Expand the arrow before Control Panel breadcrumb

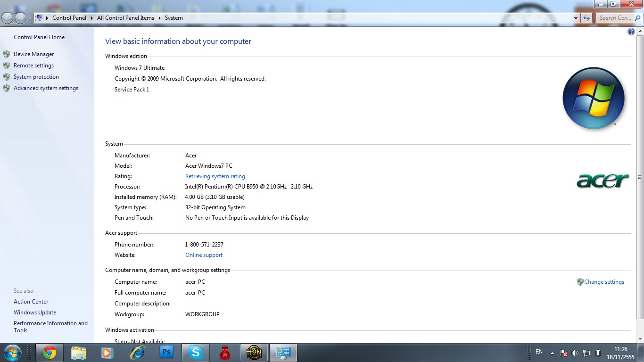coord(47,18)
